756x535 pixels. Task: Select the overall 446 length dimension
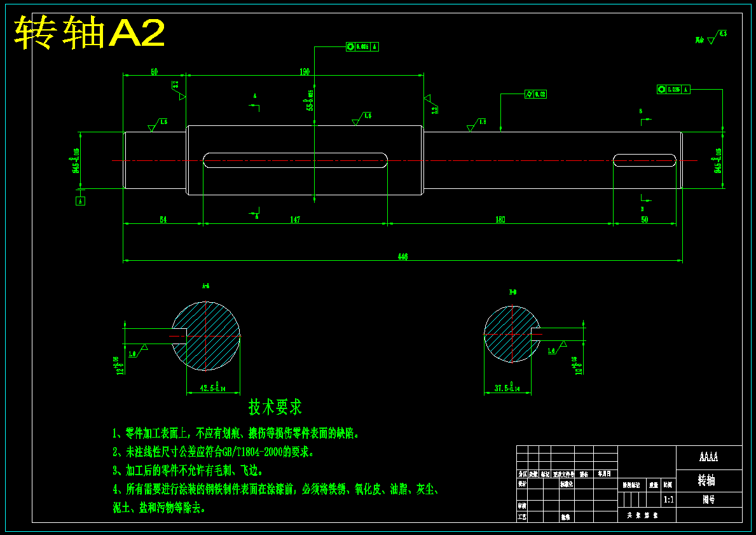(402, 256)
